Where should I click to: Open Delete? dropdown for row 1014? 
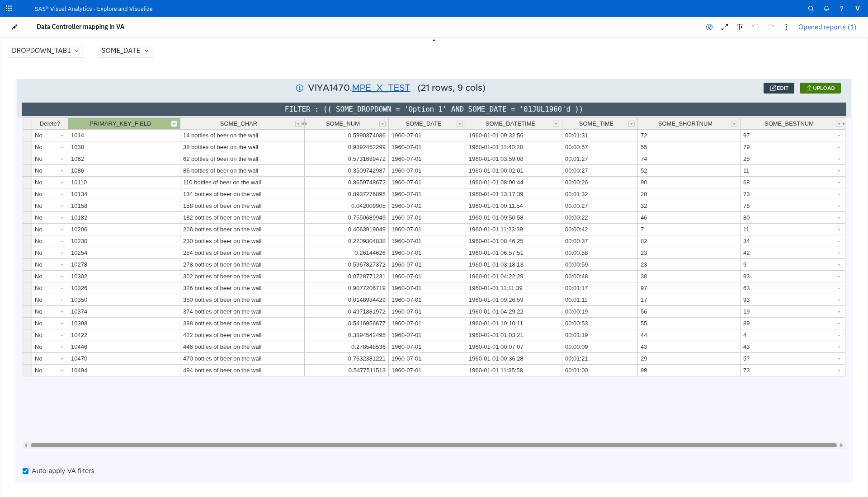pos(62,136)
